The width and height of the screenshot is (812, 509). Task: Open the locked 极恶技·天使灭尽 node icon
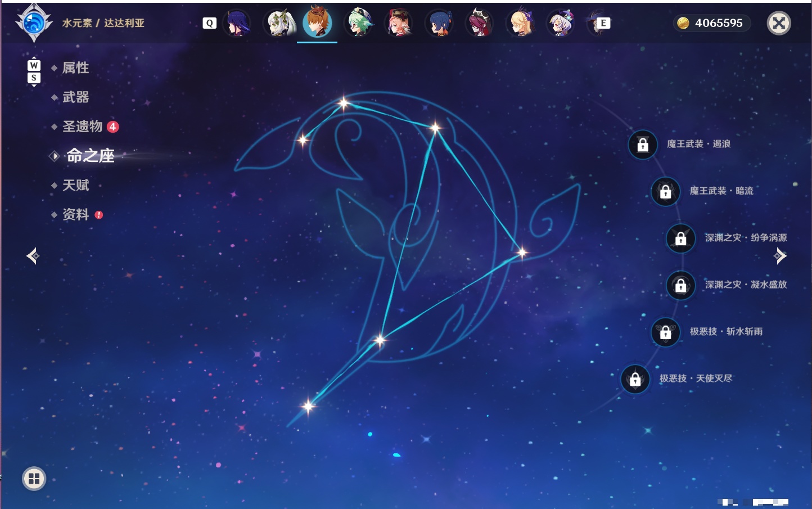click(x=635, y=379)
